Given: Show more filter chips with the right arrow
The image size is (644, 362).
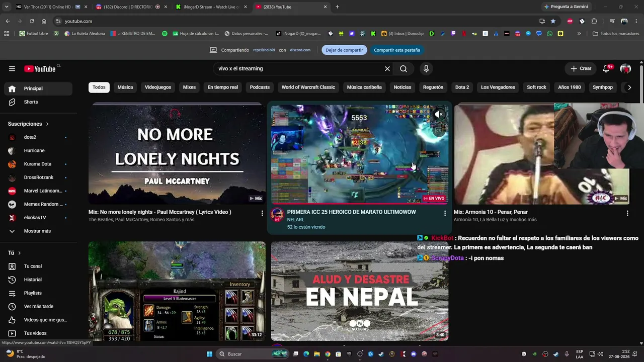Looking at the screenshot, I should click(x=629, y=87).
